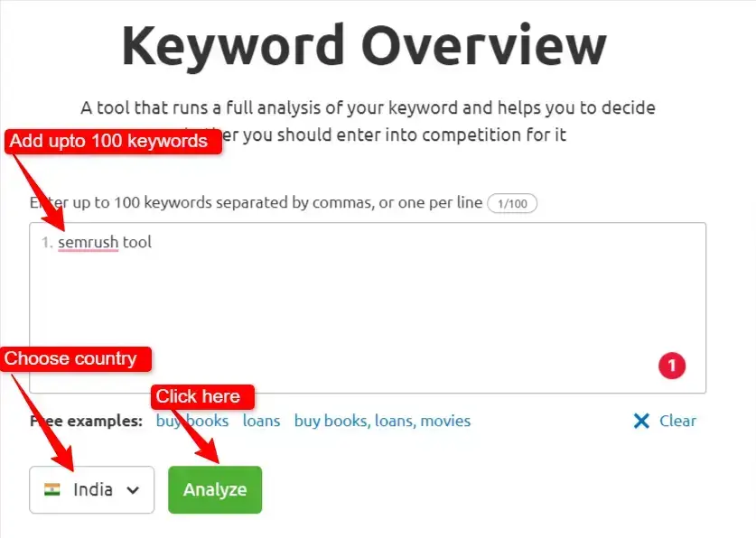This screenshot has height=538, width=756.
Task: Open the buy books example
Action: click(191, 421)
